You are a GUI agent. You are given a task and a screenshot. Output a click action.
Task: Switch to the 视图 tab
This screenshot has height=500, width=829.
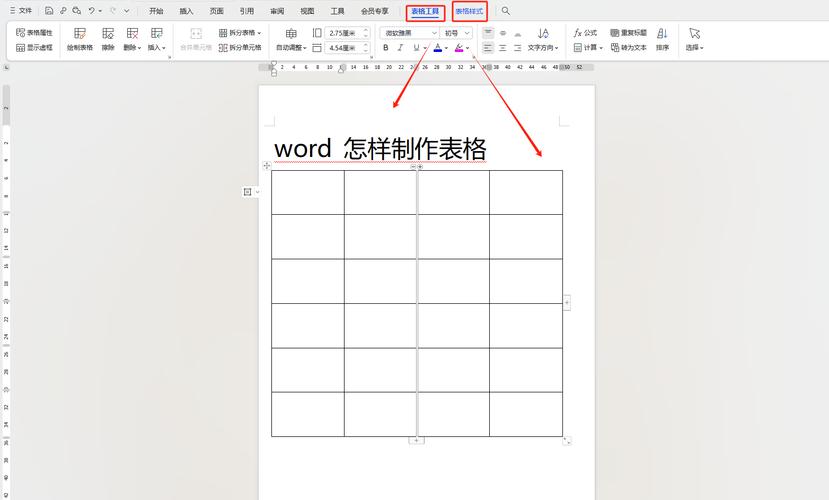pos(307,11)
